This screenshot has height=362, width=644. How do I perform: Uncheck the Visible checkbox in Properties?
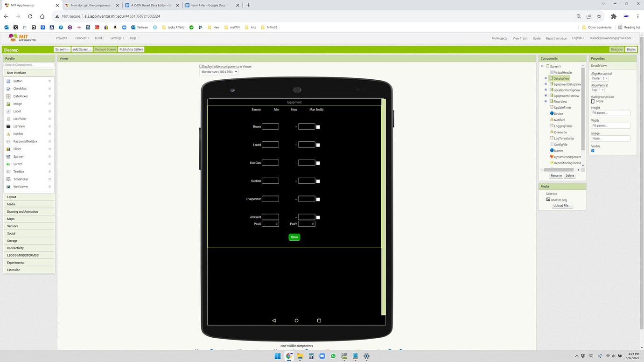tap(593, 150)
